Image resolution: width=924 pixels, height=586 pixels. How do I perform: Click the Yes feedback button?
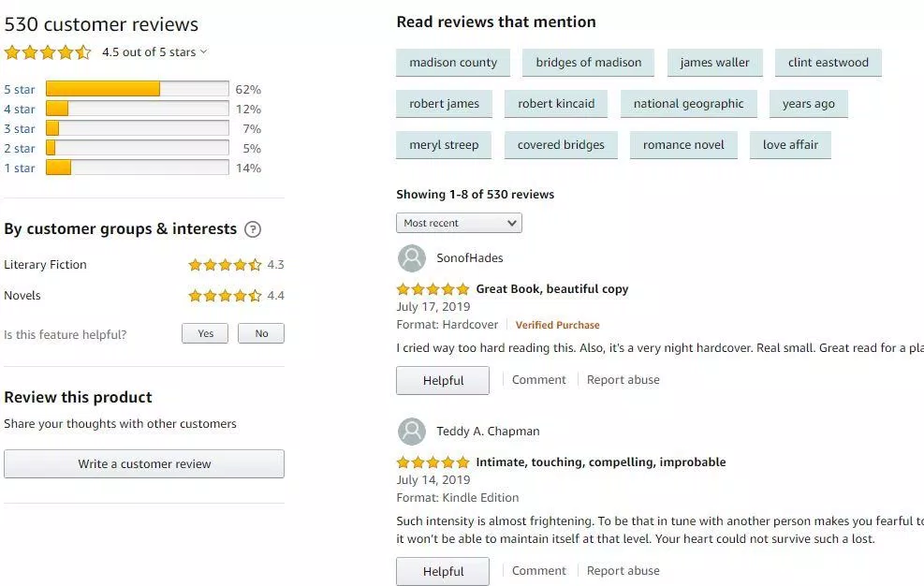click(x=205, y=333)
